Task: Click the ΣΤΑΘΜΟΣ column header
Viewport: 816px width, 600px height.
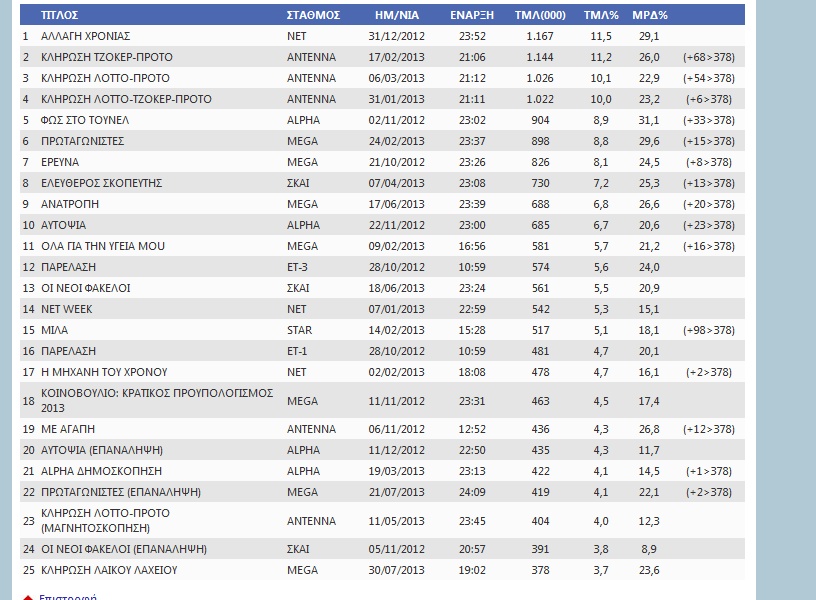Action: [x=313, y=16]
